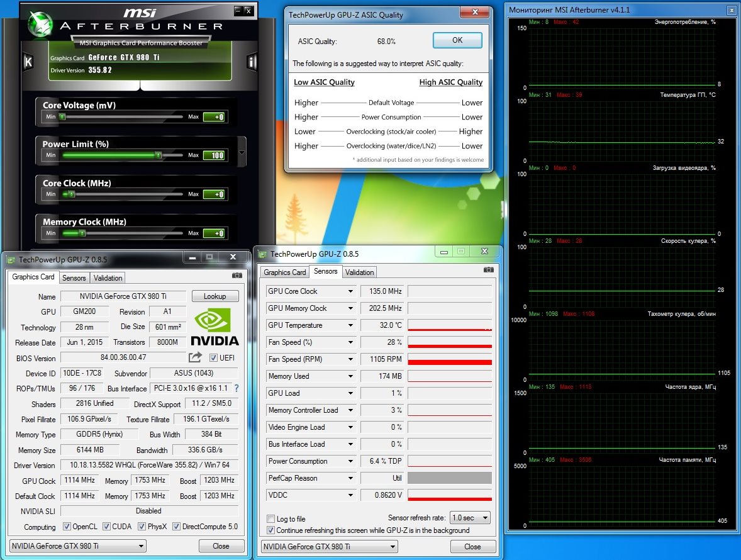Toggle the UEFI checkbox
The image size is (741, 560).
214,358
